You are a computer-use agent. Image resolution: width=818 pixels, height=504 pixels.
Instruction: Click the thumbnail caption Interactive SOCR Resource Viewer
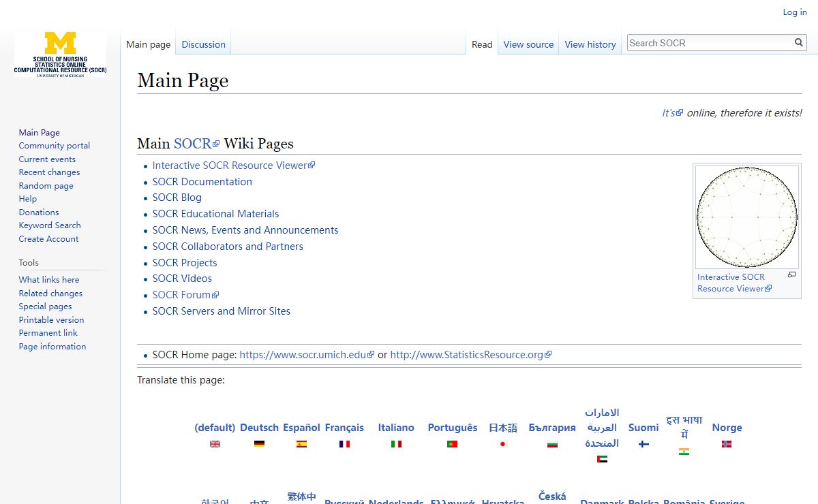tap(734, 283)
